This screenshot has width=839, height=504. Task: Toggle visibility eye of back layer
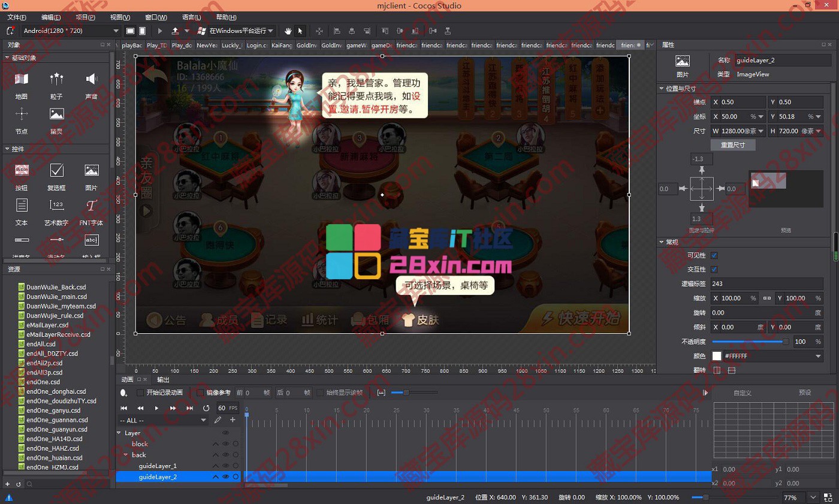click(226, 455)
